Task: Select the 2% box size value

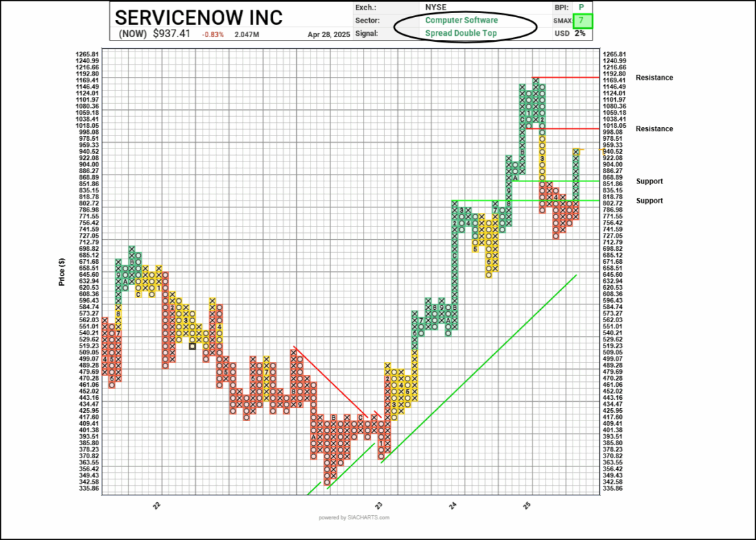Action: pyautogui.click(x=579, y=34)
